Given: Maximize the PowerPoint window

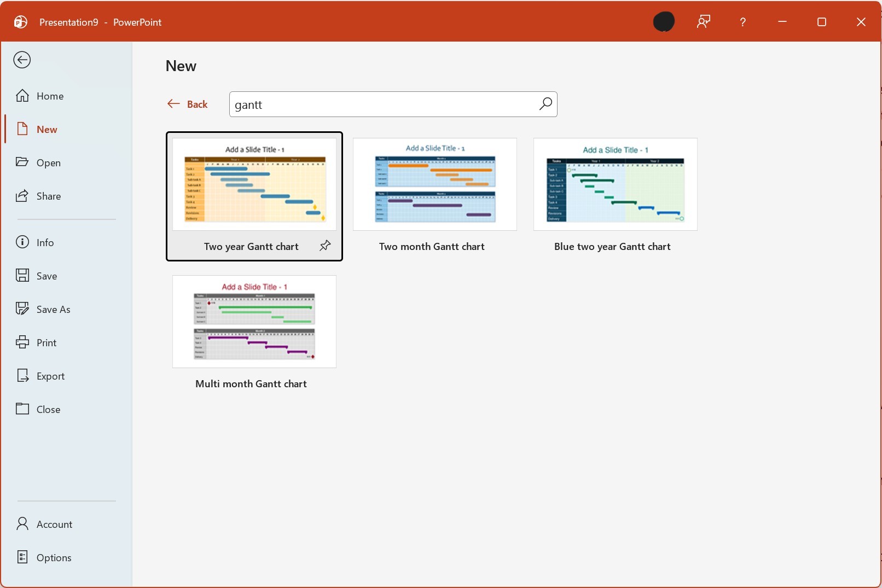Looking at the screenshot, I should [x=822, y=22].
